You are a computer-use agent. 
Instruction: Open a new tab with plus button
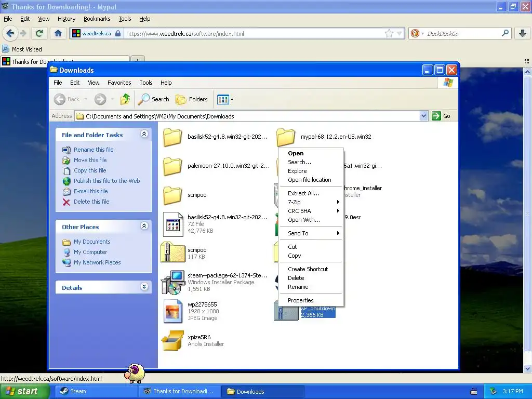(x=138, y=60)
